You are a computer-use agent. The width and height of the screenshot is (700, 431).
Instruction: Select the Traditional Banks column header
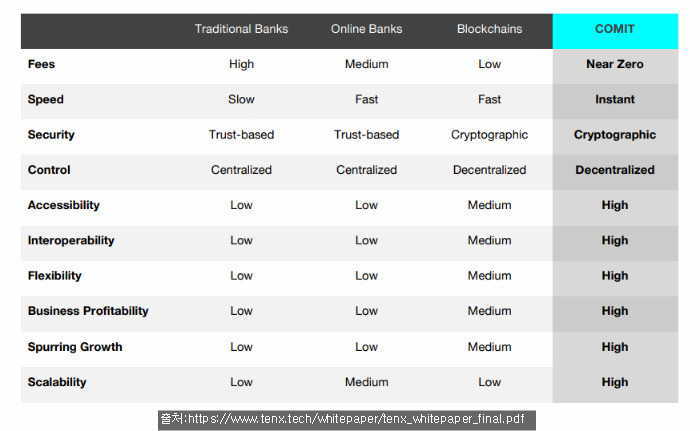click(x=241, y=29)
